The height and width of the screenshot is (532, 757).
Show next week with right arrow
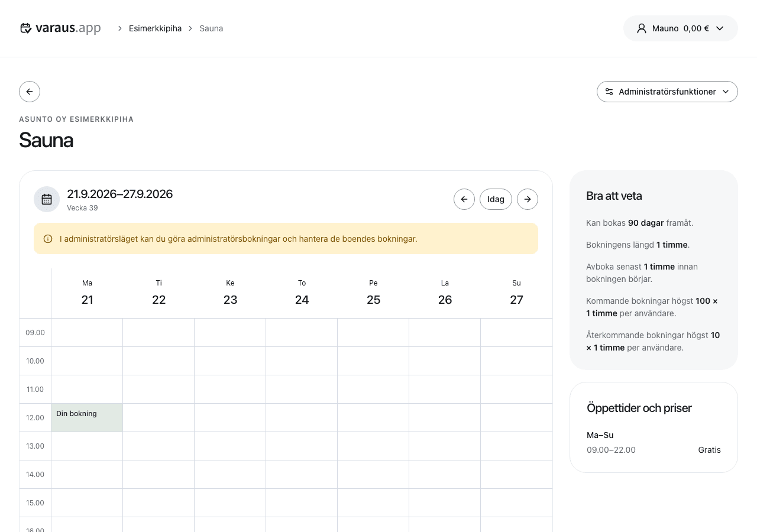coord(528,199)
